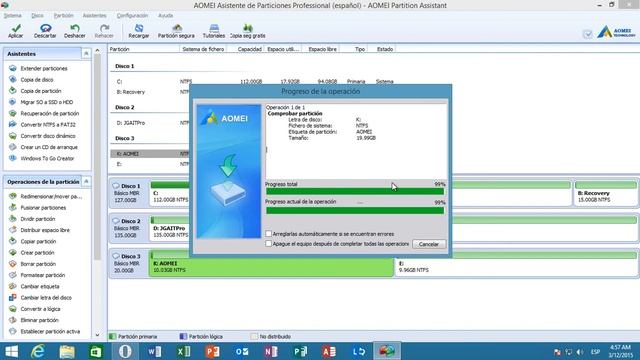
Task: Select Copiar partición operation
Action: click(38, 241)
